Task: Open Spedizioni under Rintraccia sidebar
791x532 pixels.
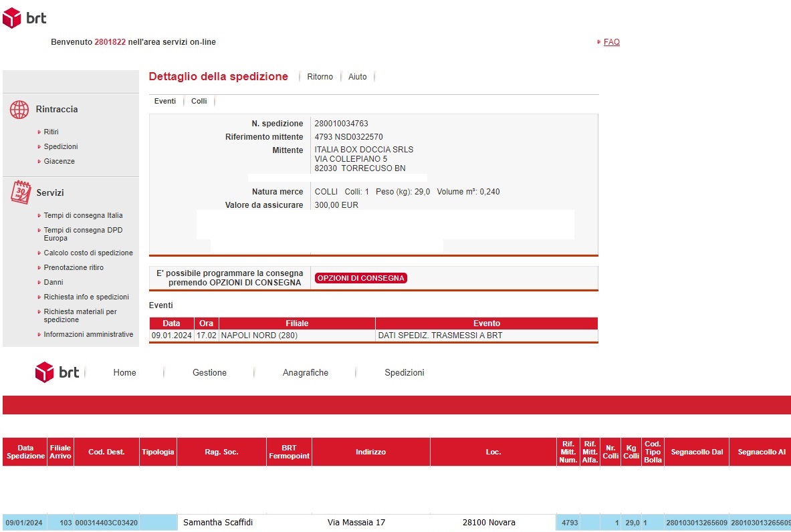Action: (60, 146)
